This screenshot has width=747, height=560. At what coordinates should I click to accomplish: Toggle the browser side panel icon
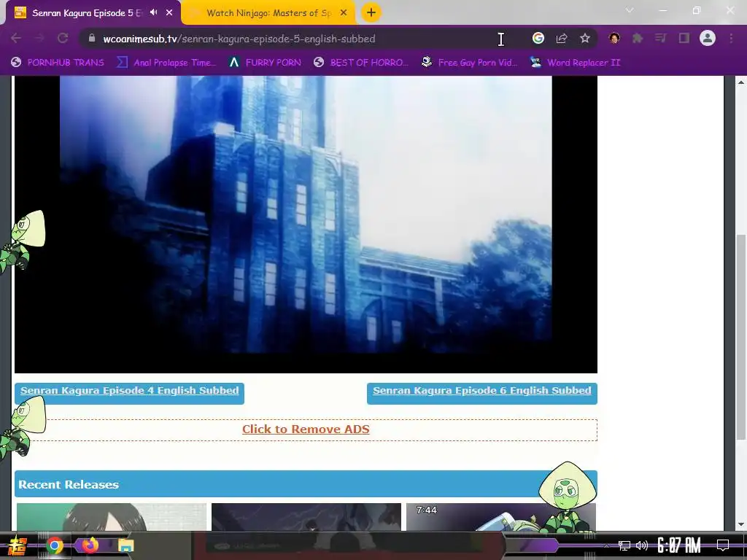(x=684, y=38)
